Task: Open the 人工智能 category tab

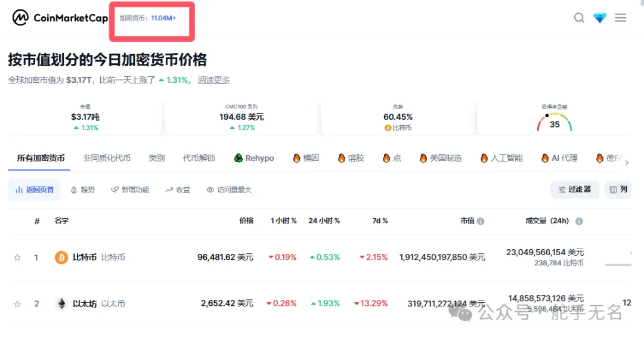Action: [501, 158]
